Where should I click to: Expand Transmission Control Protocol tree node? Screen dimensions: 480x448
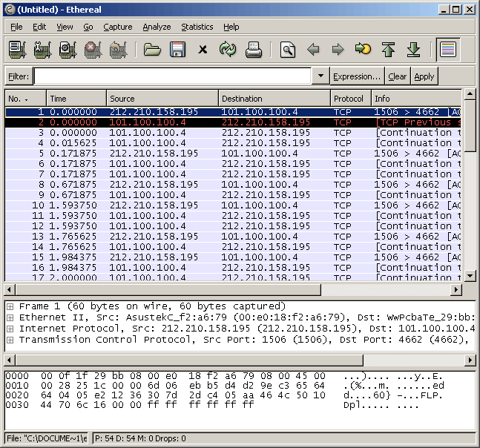[10, 340]
